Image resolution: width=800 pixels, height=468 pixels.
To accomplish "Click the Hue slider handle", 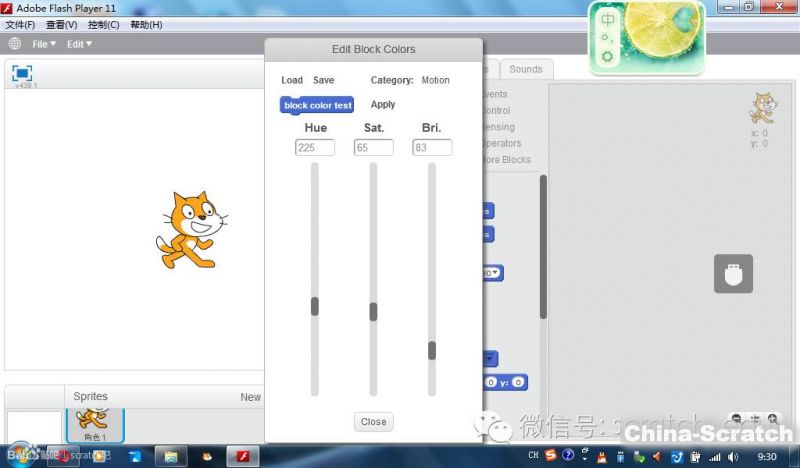I will coord(314,306).
